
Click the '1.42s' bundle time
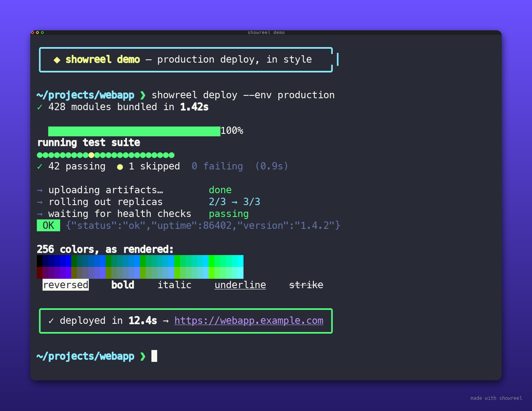[x=194, y=107]
